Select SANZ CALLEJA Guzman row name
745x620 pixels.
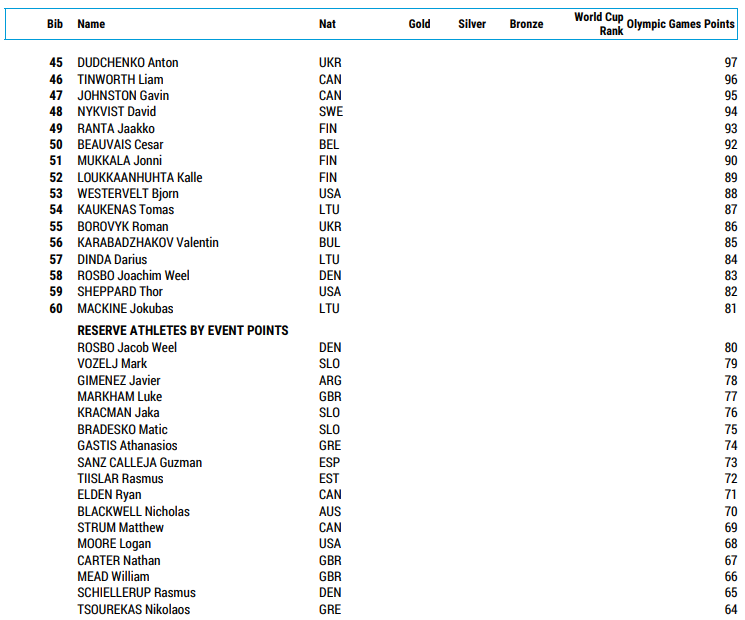pos(139,463)
